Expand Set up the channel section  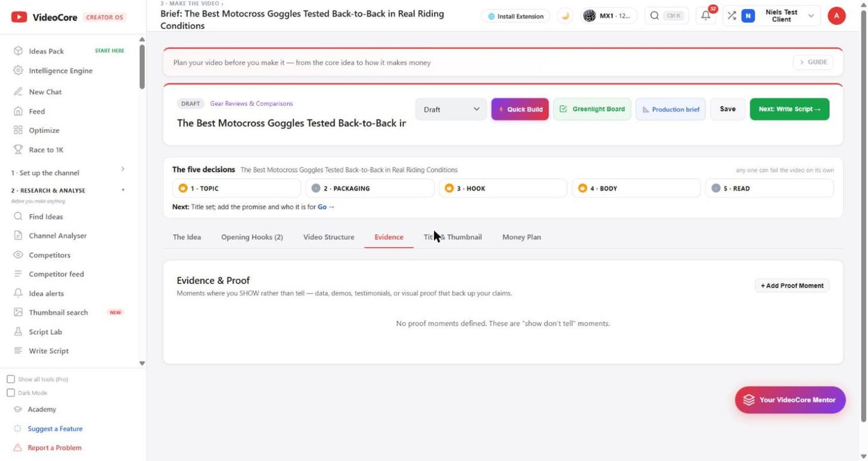69,172
